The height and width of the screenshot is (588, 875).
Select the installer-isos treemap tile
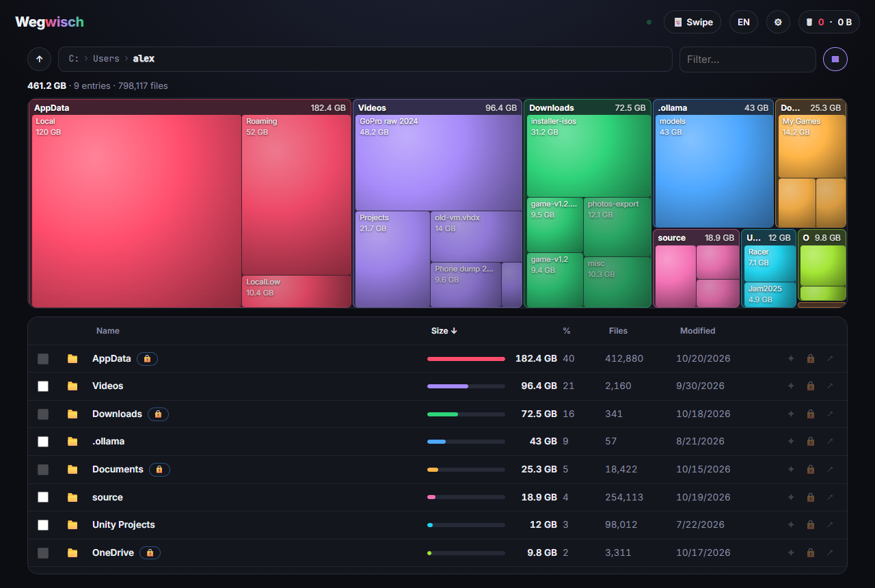[589, 156]
